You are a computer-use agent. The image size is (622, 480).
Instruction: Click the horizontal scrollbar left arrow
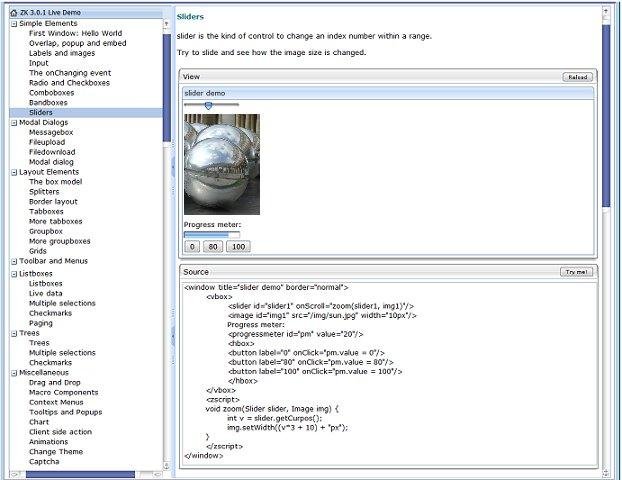click(x=15, y=474)
